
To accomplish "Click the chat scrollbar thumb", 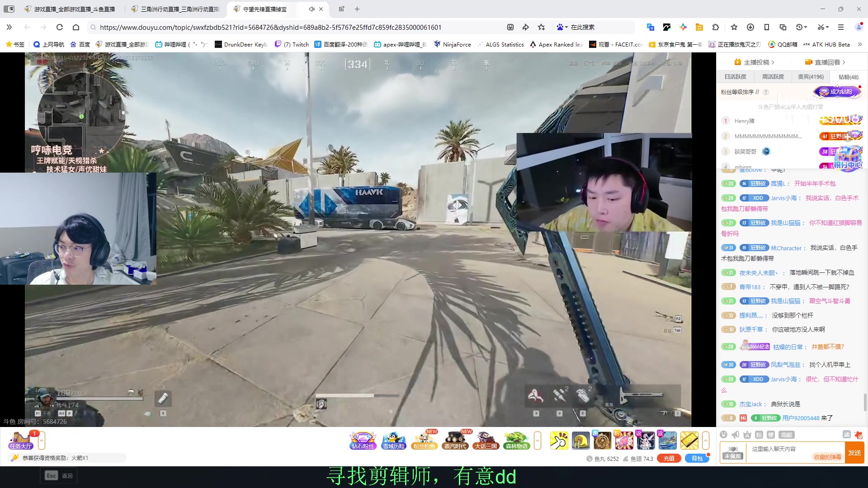I will click(x=865, y=402).
